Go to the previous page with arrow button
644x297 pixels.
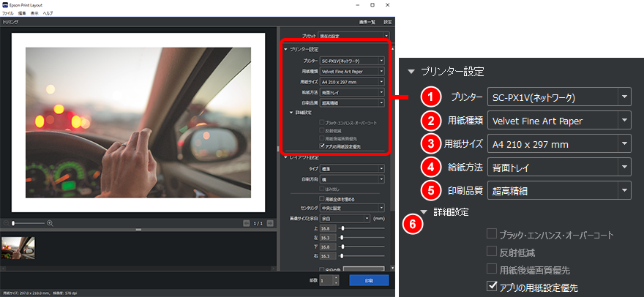[x=247, y=222]
